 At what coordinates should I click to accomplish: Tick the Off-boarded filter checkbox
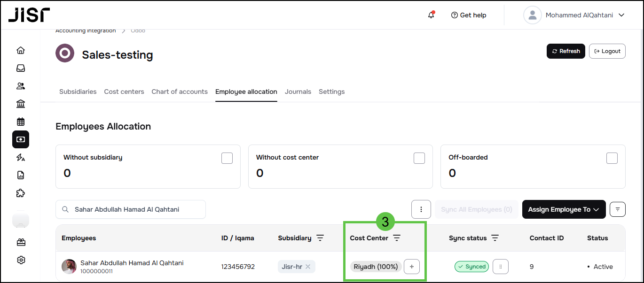(x=612, y=158)
